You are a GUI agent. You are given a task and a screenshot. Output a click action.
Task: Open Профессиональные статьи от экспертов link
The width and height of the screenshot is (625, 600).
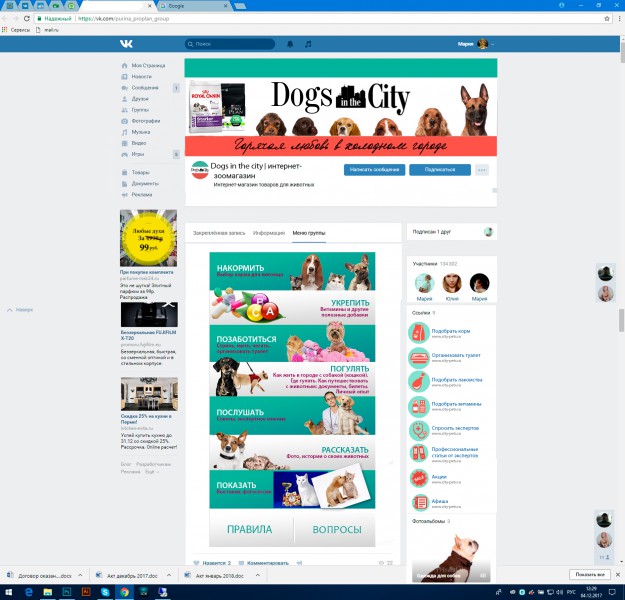pos(455,452)
